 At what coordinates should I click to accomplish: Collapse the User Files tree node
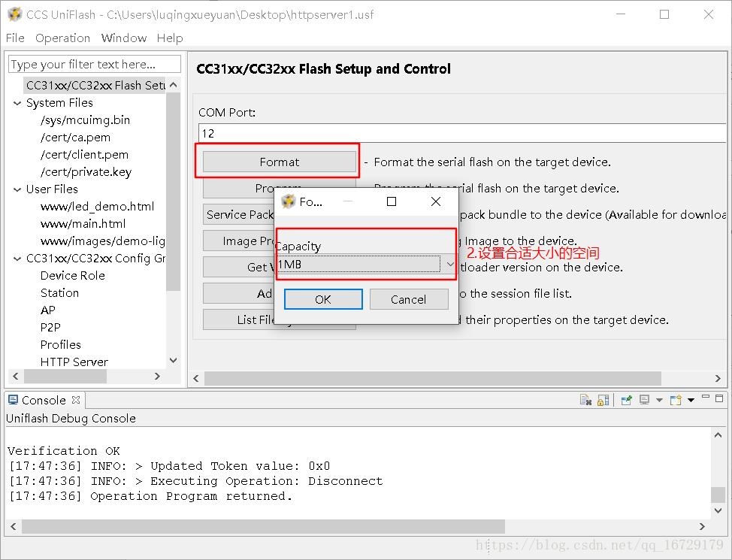[17, 189]
